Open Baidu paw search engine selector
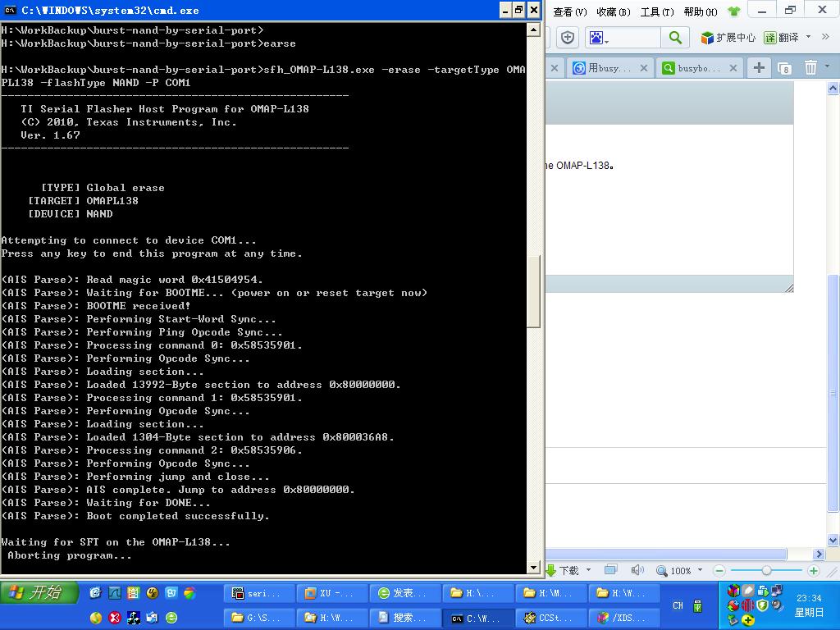Image resolution: width=840 pixels, height=630 pixels. tap(598, 38)
